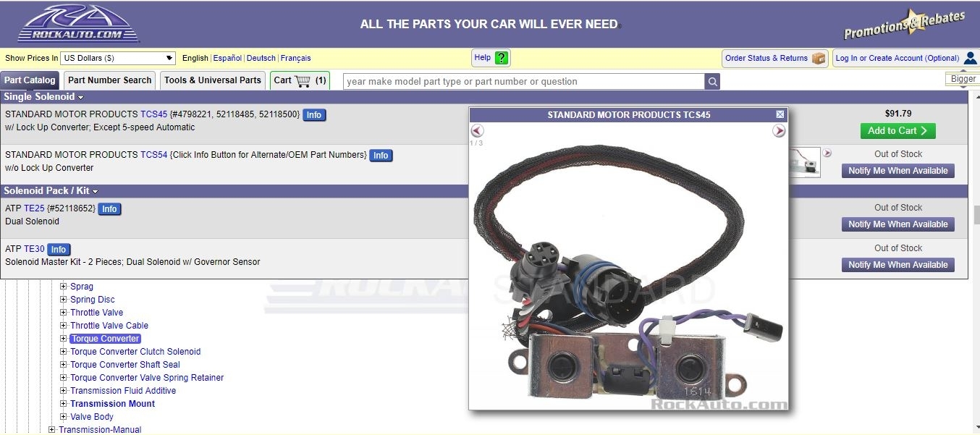The image size is (980, 435).
Task: Expand Torque Converter Clutch Solenoid node
Action: pos(64,352)
